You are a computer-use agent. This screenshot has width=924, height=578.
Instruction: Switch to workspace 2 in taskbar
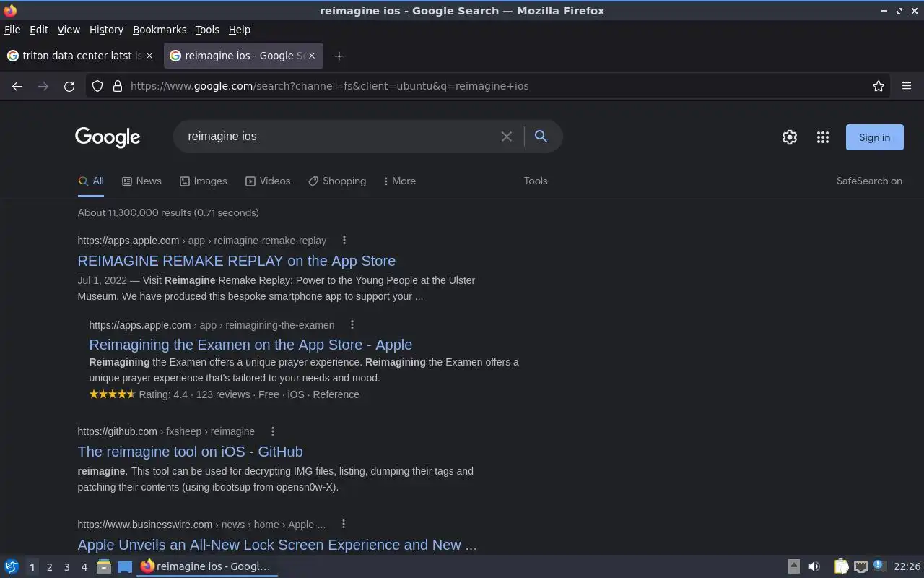49,567
